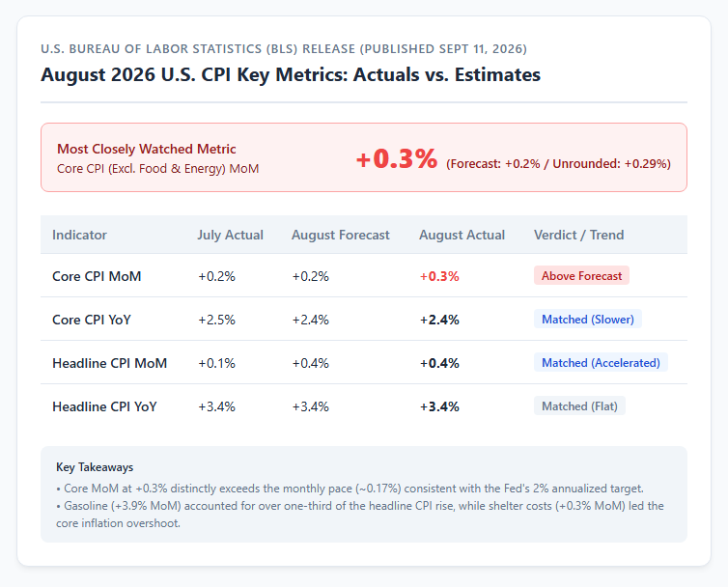The width and height of the screenshot is (728, 587).
Task: Click the Core CPI YoY row label
Action: [92, 320]
